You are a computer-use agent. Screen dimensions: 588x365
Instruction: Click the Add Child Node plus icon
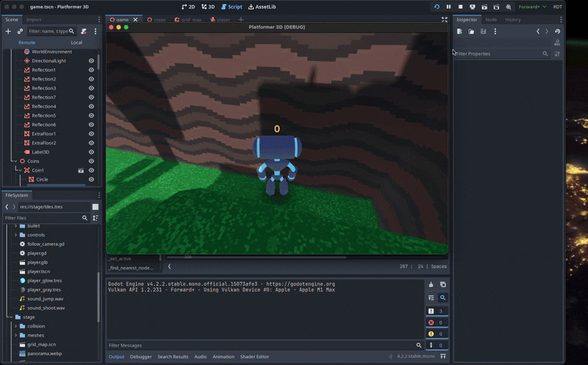[8, 32]
